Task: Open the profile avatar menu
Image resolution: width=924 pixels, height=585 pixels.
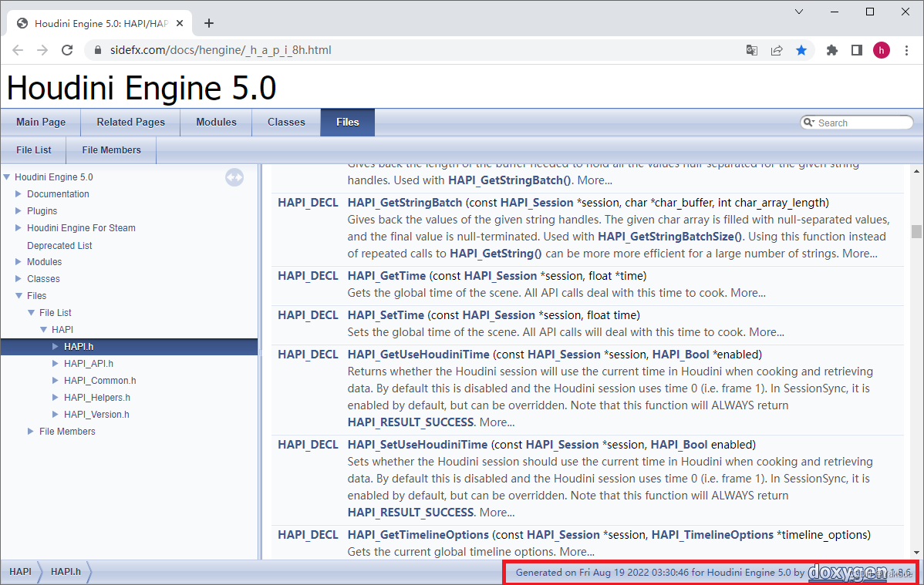Action: point(882,50)
